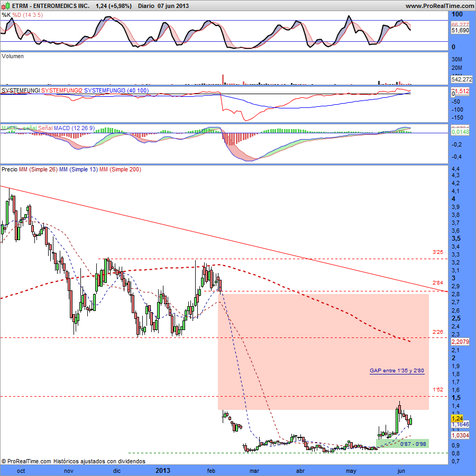Image resolution: width=476 pixels, height=476 pixels.
Task: Click the MM (Simple 200) label
Action: point(120,169)
